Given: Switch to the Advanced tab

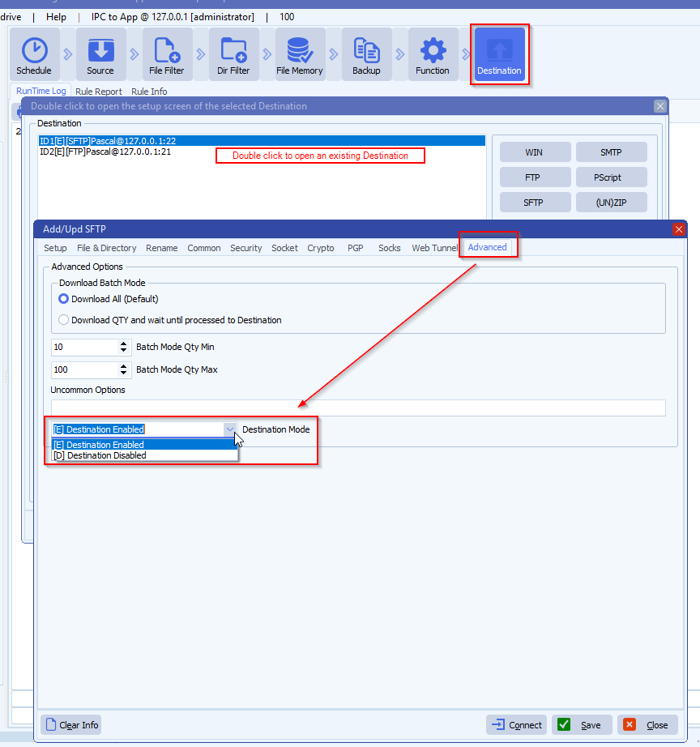Looking at the screenshot, I should tap(487, 247).
